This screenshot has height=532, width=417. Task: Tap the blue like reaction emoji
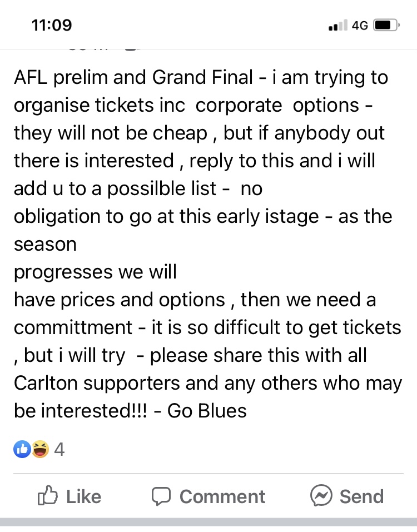[22, 448]
